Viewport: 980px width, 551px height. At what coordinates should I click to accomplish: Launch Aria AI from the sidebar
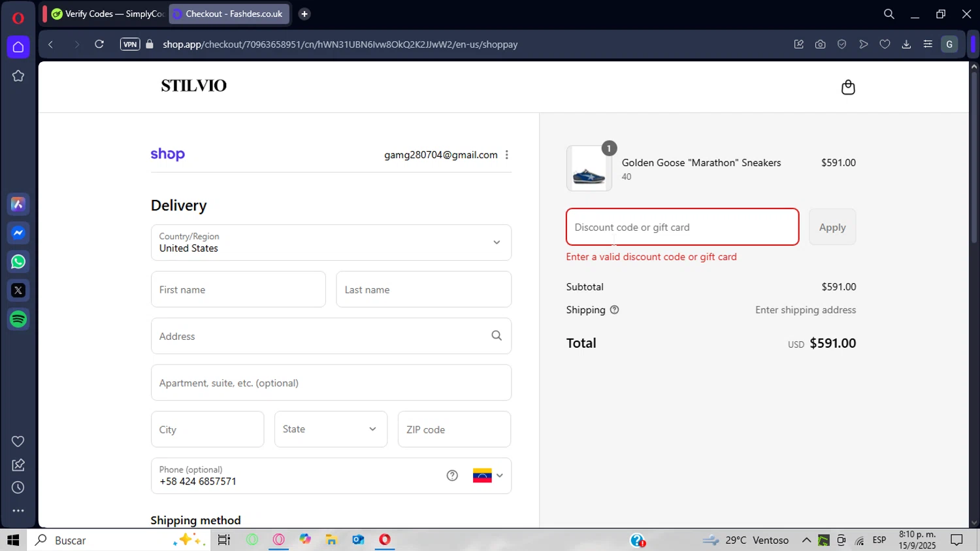[18, 205]
